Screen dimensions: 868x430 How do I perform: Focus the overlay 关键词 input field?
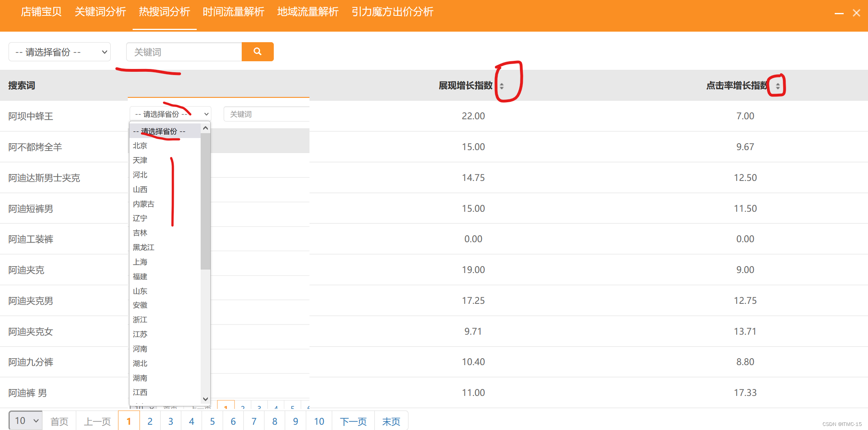[x=266, y=114]
